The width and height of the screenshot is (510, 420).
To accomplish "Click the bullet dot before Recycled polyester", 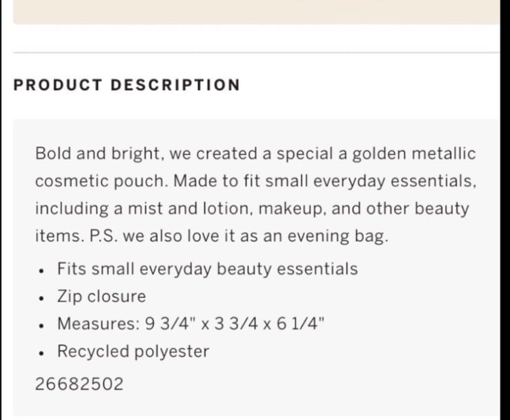I will tap(41, 353).
